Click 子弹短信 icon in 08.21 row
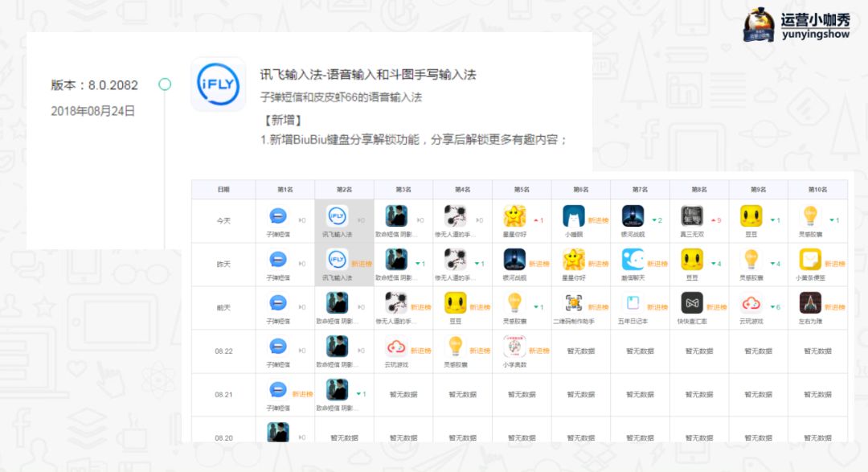This screenshot has height=472, width=868. coord(278,390)
